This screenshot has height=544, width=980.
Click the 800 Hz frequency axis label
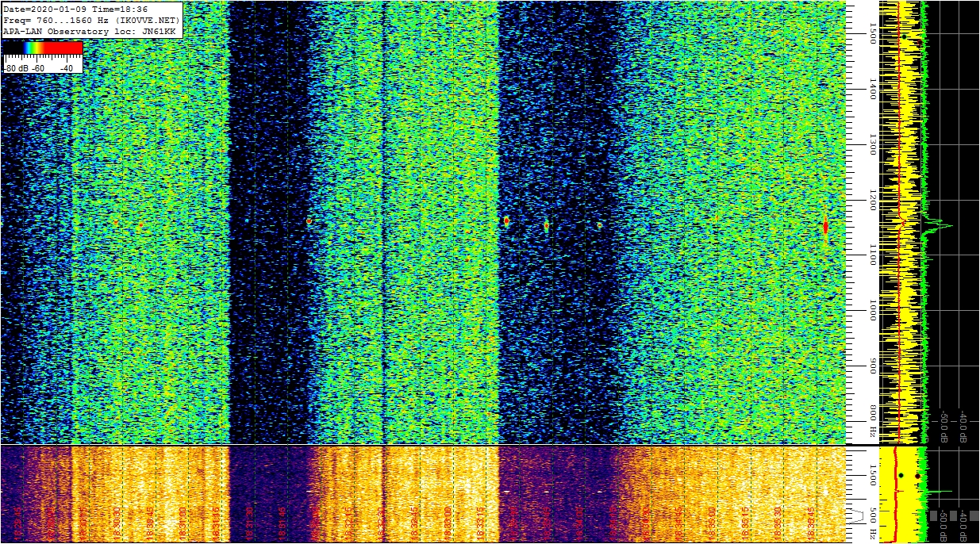pos(872,422)
